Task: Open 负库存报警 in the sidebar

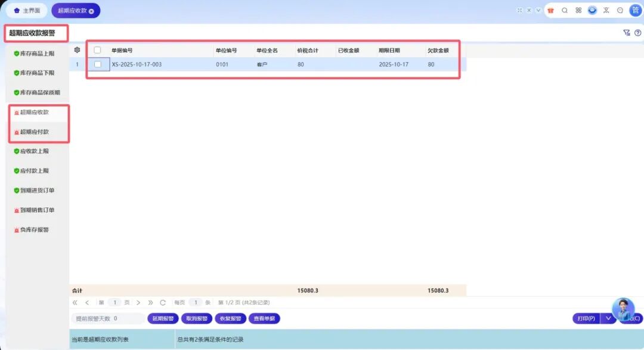Action: (x=35, y=230)
